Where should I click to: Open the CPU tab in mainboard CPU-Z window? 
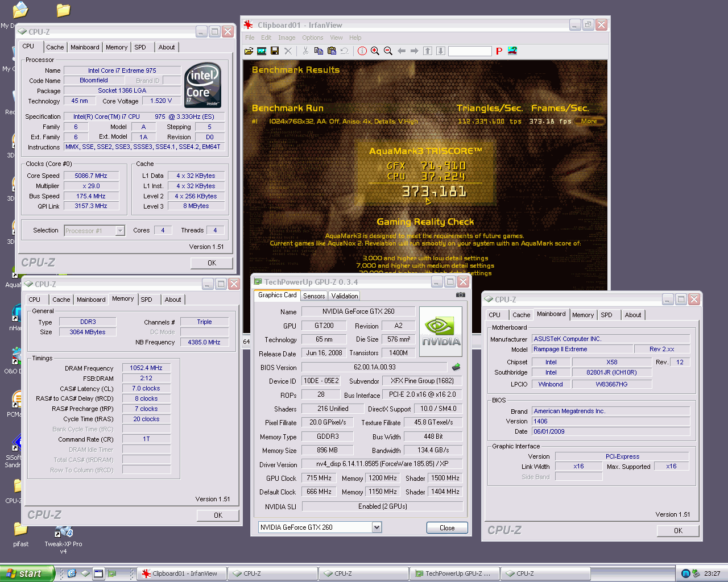(x=495, y=315)
